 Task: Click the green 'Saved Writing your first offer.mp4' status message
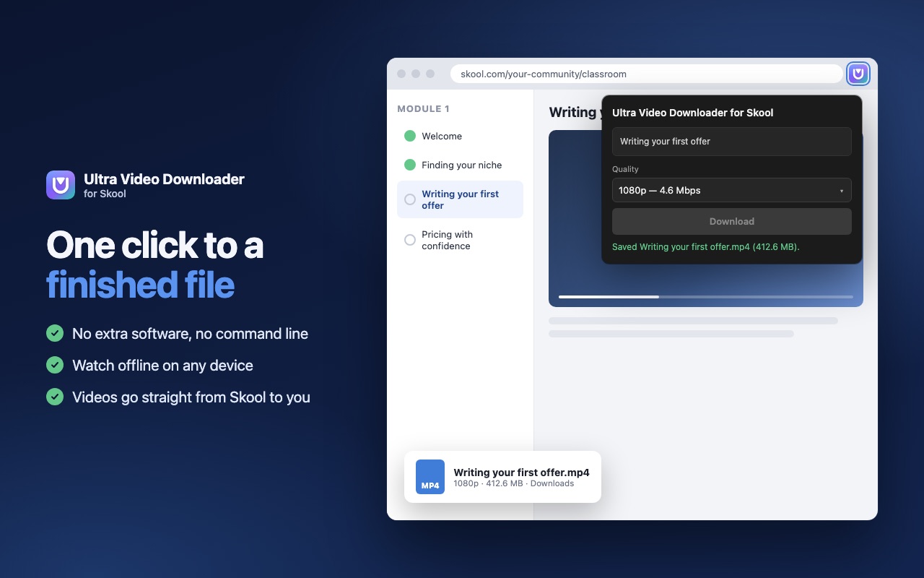click(x=706, y=247)
